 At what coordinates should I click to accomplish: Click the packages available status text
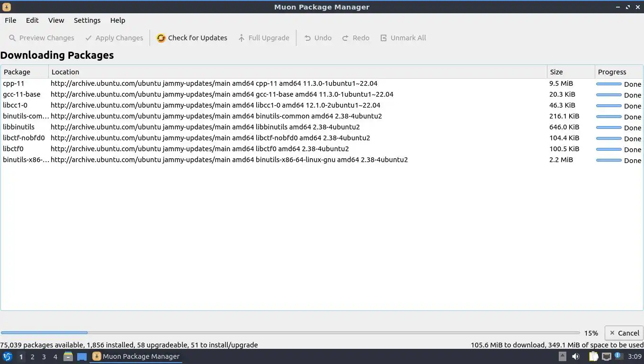(129, 345)
